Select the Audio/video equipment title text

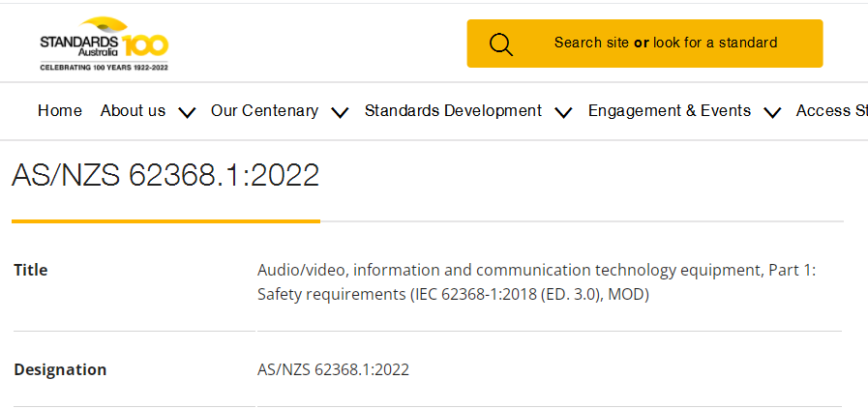tap(536, 282)
